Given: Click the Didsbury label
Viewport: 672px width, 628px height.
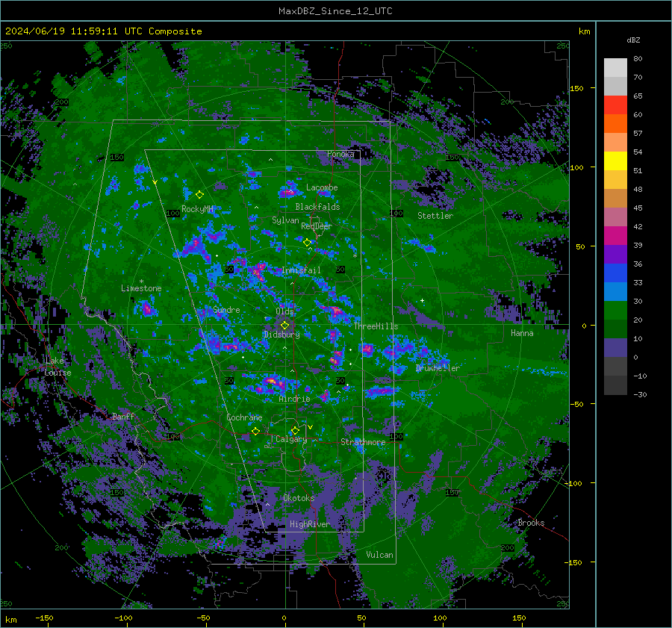Looking at the screenshot, I should [281, 335].
